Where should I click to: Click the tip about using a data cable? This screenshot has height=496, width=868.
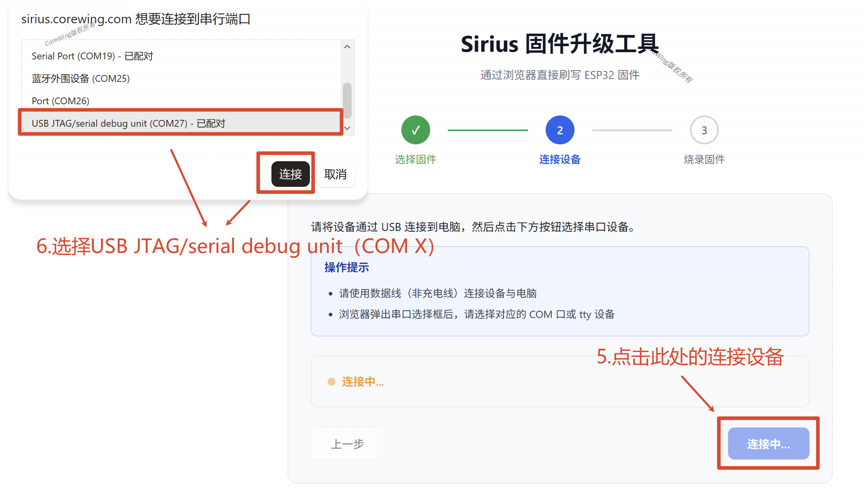[438, 294]
